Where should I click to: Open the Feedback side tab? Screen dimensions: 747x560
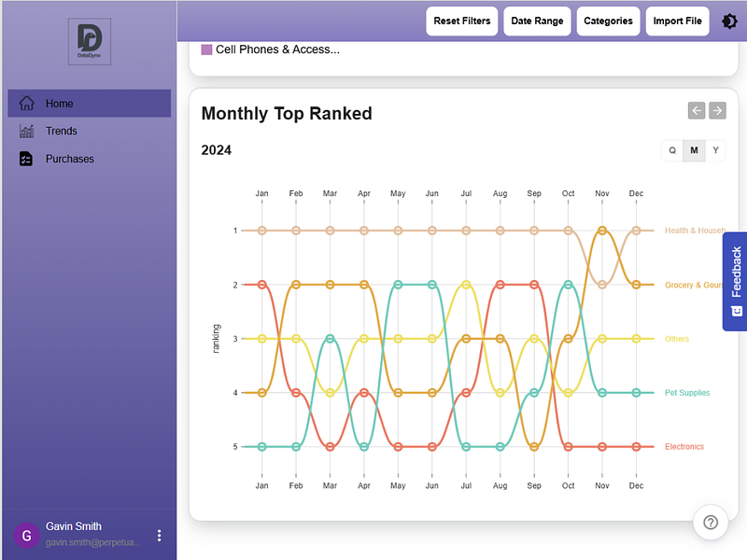click(735, 282)
